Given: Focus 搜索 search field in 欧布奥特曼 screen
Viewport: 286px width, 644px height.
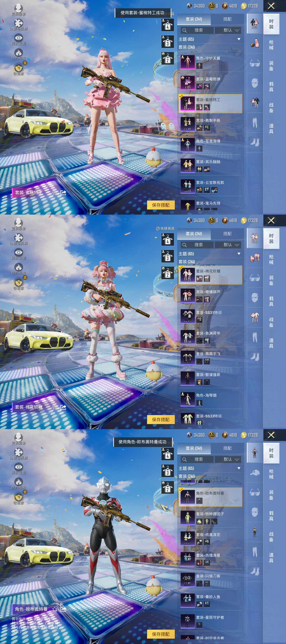Looking at the screenshot, I should coord(197,459).
